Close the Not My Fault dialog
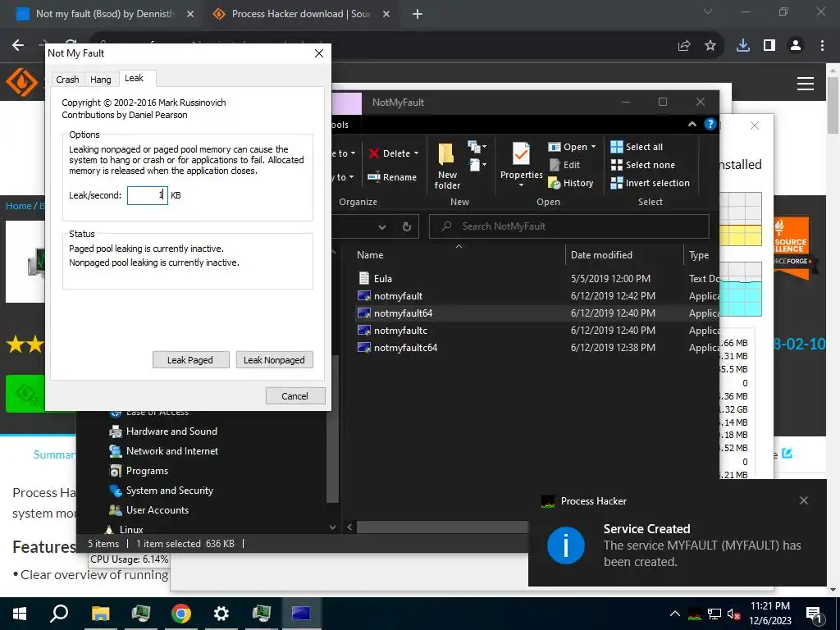The height and width of the screenshot is (630, 840). 319,53
